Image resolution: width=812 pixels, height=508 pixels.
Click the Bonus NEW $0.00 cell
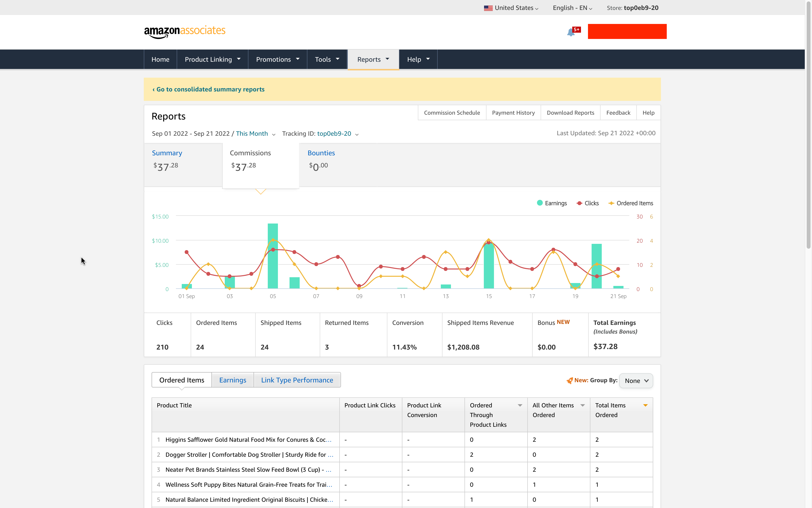pyautogui.click(x=560, y=335)
